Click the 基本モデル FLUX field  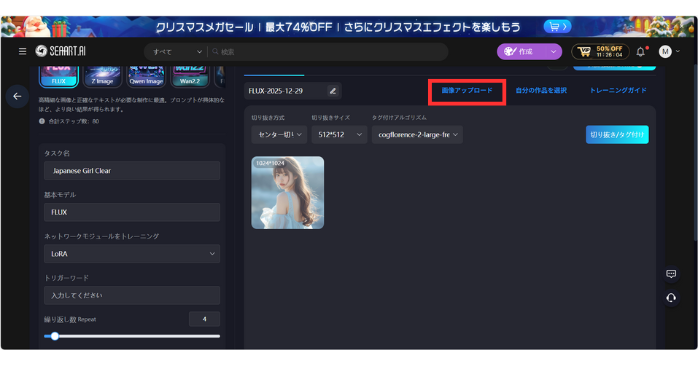tap(132, 212)
